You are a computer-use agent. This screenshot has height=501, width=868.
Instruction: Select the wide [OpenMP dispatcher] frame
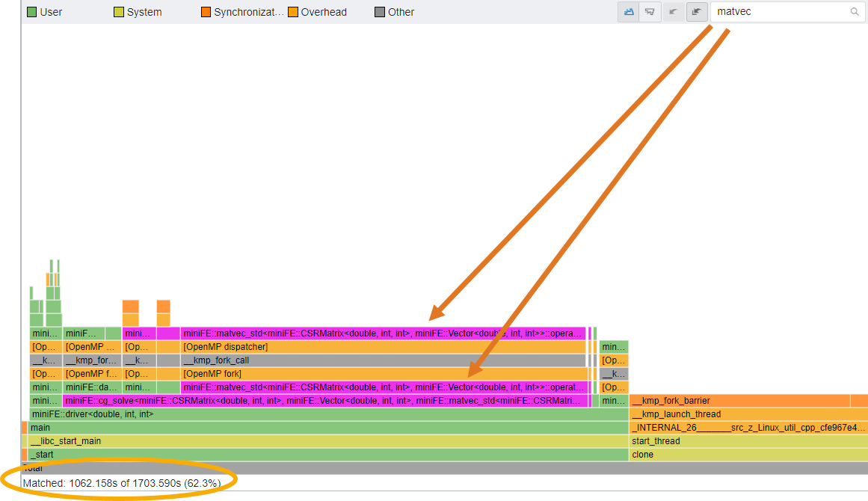383,347
